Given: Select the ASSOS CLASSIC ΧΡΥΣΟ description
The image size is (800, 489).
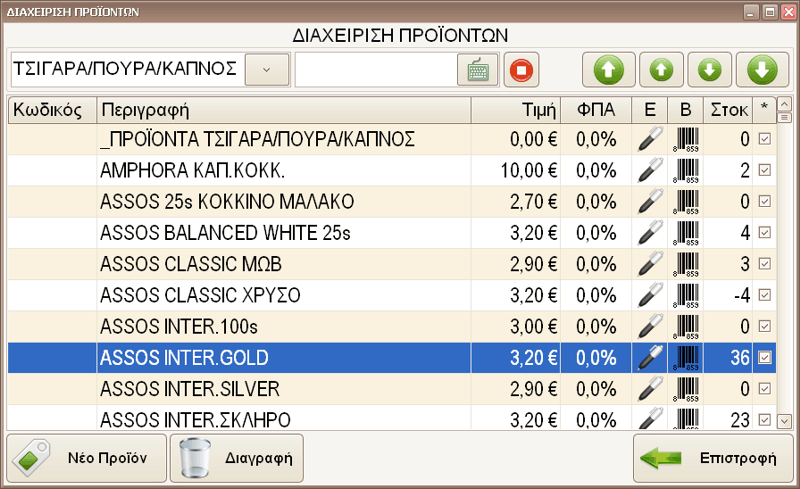Looking at the screenshot, I should (x=200, y=295).
